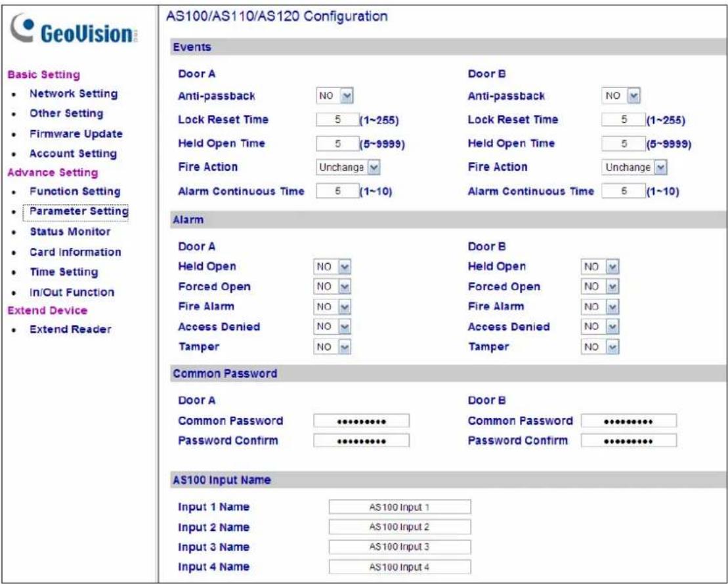728x584 pixels.
Task: Click Door B Common Password field
Action: point(629,421)
